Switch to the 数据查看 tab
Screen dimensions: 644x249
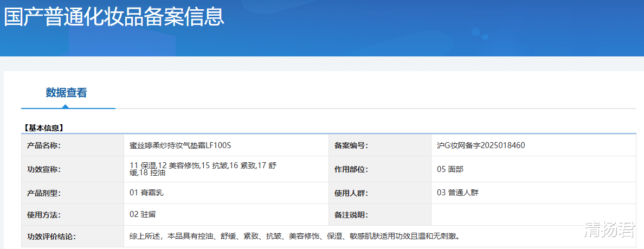[66, 93]
